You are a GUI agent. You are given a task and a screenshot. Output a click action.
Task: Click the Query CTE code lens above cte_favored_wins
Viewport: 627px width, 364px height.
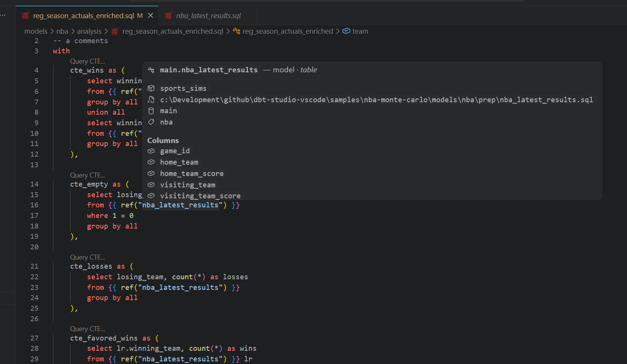[87, 329]
